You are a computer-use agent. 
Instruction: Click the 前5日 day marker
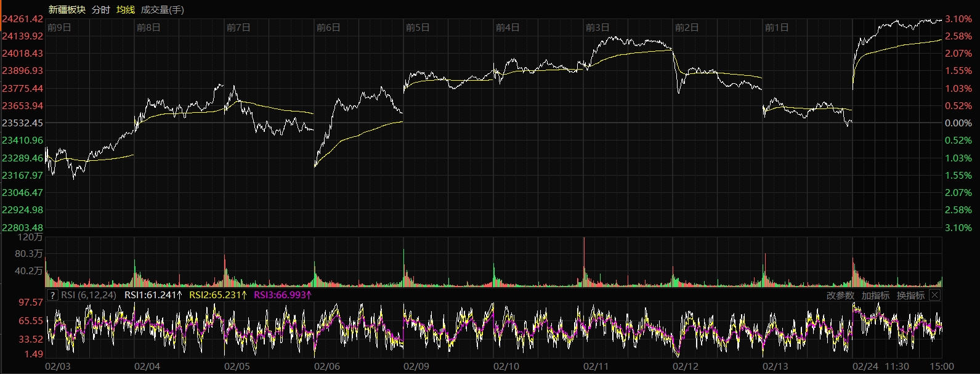coord(418,28)
